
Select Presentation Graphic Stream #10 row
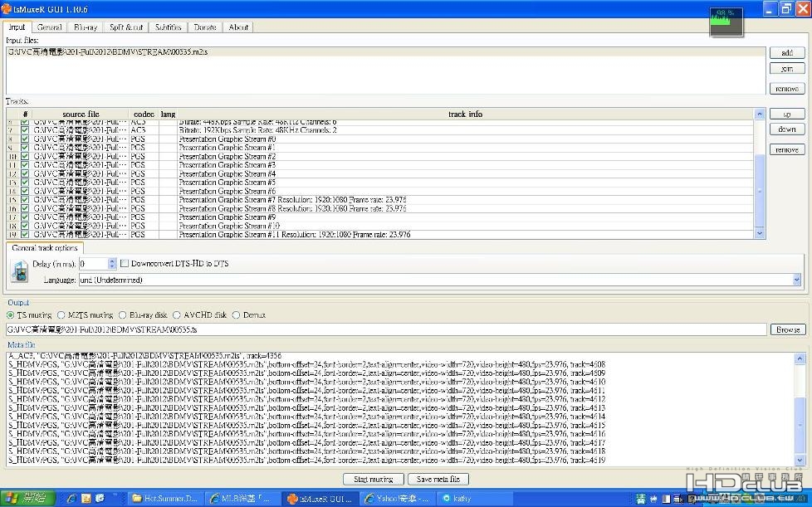point(380,226)
